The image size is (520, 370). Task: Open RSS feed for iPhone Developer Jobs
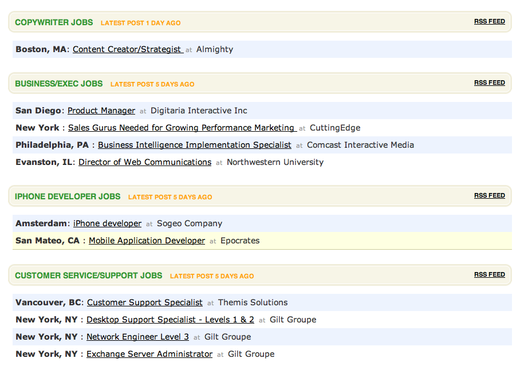tap(489, 196)
